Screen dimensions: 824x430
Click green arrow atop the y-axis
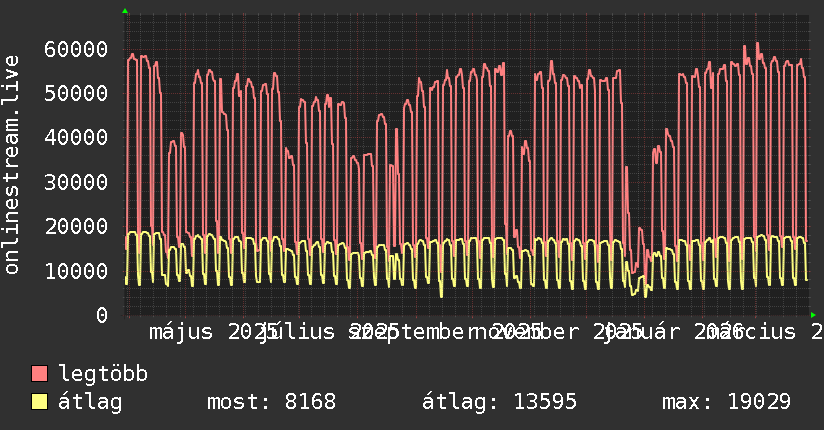pyautogui.click(x=125, y=10)
